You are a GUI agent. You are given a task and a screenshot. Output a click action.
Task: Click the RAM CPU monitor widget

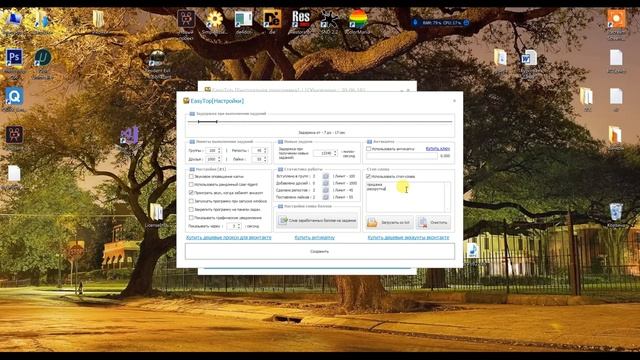[441, 22]
